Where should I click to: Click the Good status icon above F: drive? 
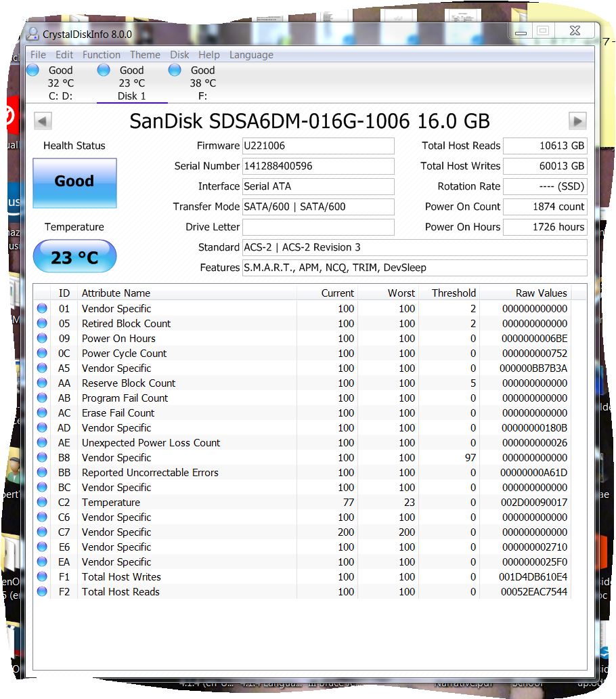[174, 70]
